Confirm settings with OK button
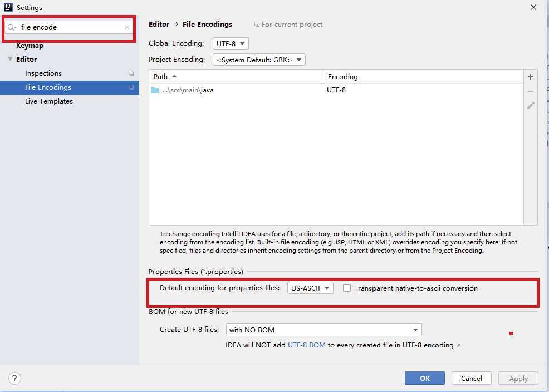 425,378
